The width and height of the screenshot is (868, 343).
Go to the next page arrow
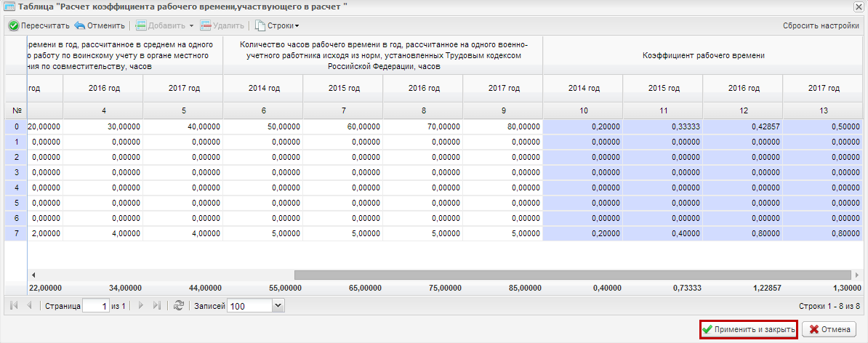pyautogui.click(x=140, y=305)
